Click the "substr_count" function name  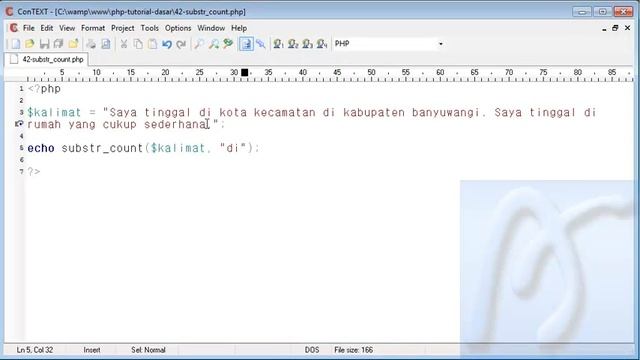click(x=102, y=148)
